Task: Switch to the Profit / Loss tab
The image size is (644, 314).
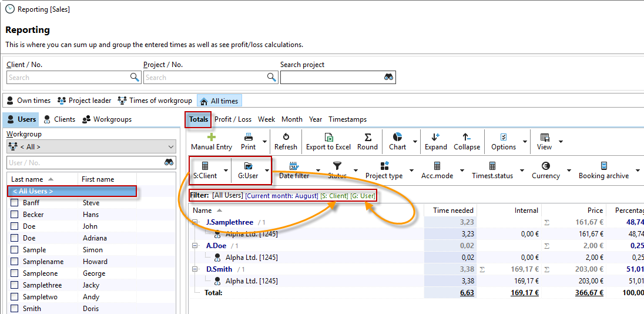Action: click(233, 119)
